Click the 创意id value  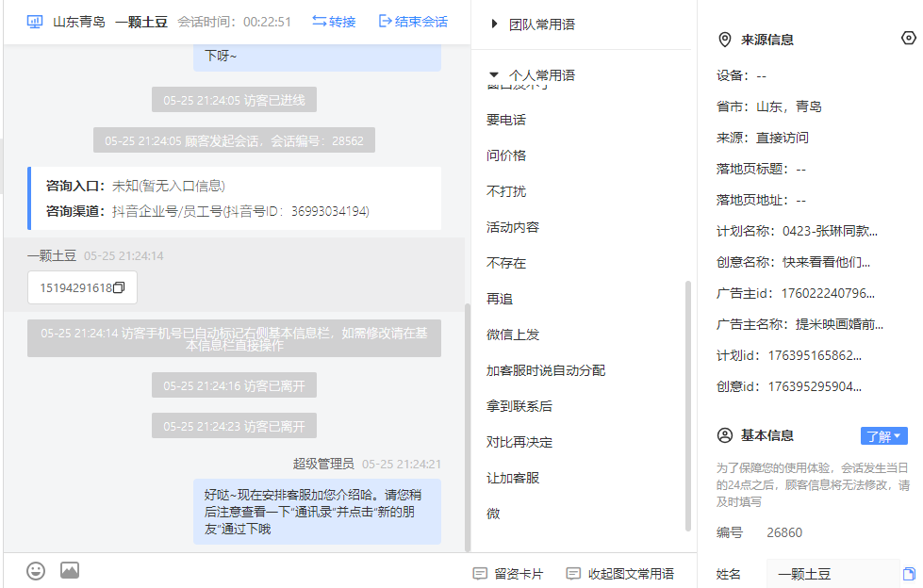(x=815, y=387)
